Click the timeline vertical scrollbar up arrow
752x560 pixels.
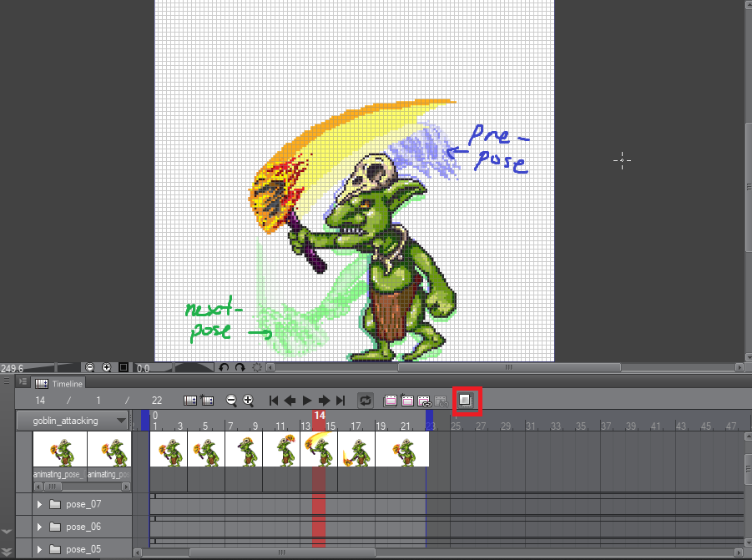[x=748, y=436]
